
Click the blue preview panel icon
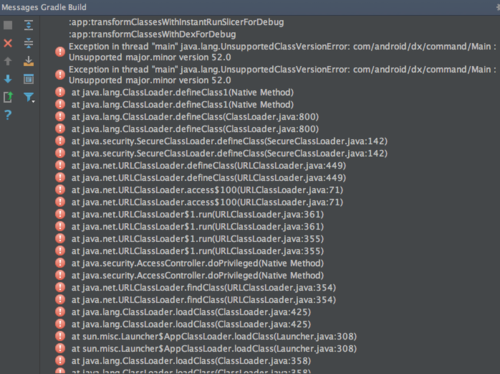click(29, 79)
